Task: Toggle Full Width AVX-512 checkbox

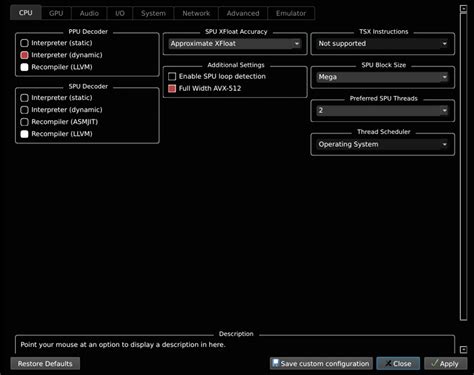Action: (x=204, y=88)
